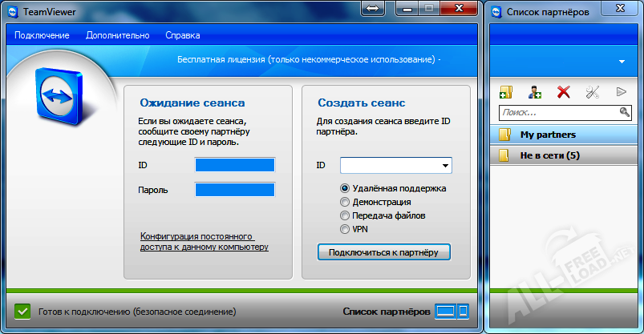Click the partner list computers icon
This screenshot has height=334, width=644.
[x=450, y=311]
